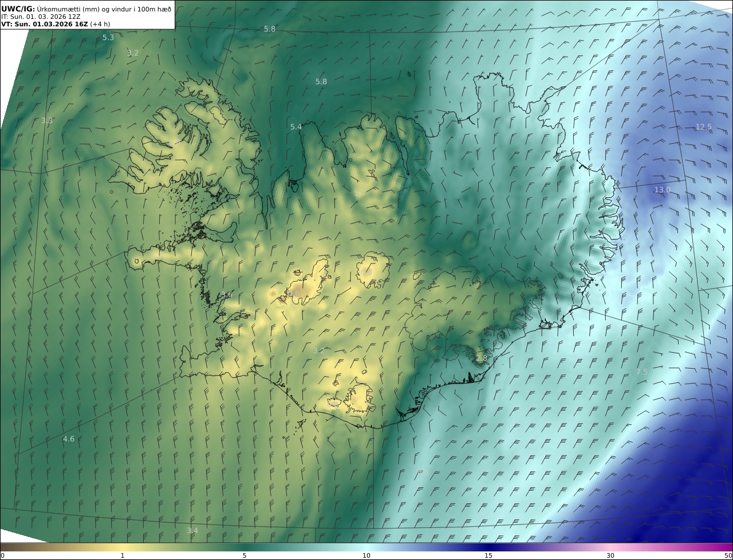Select the 12.5 value off the east coast
The image size is (733, 560).
pyautogui.click(x=704, y=127)
